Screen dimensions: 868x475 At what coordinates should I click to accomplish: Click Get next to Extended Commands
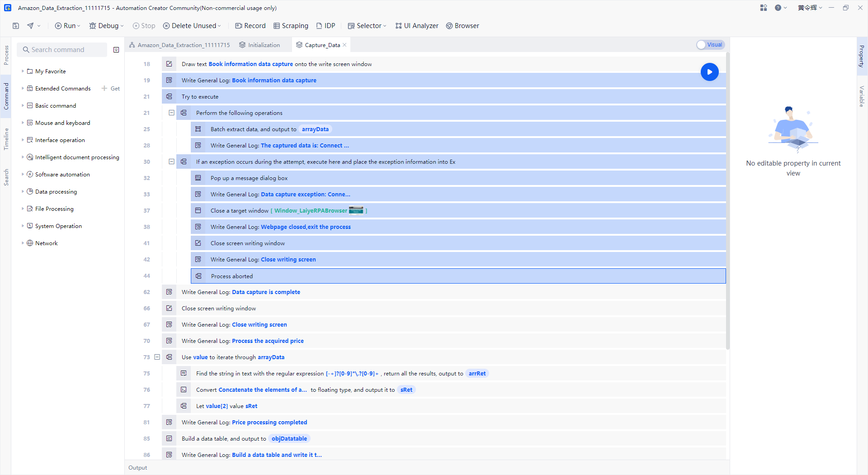pyautogui.click(x=111, y=88)
